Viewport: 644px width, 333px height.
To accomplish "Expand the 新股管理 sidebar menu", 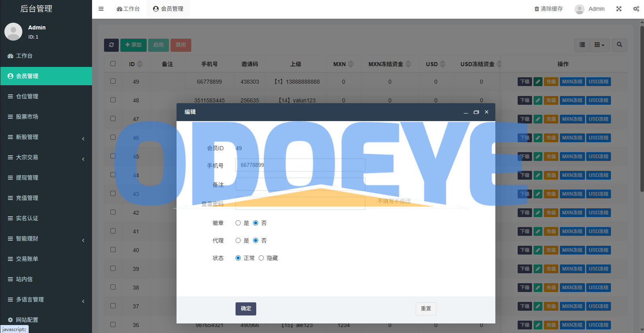I will point(46,137).
